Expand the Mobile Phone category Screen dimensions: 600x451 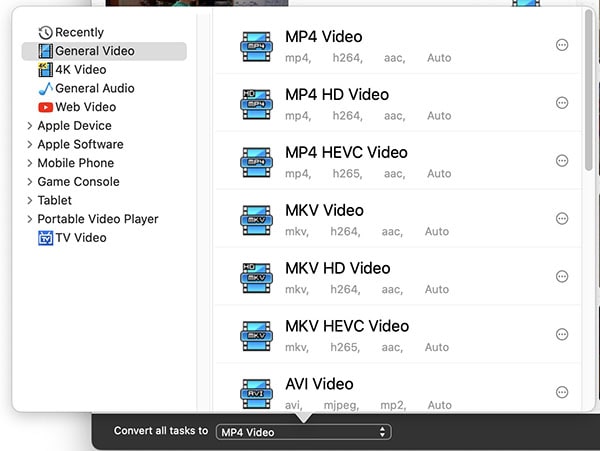pyautogui.click(x=29, y=163)
